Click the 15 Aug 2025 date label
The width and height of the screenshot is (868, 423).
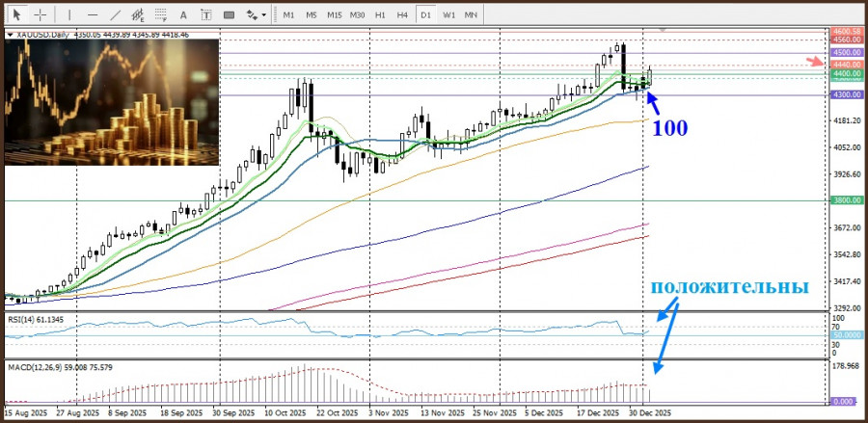click(x=26, y=413)
